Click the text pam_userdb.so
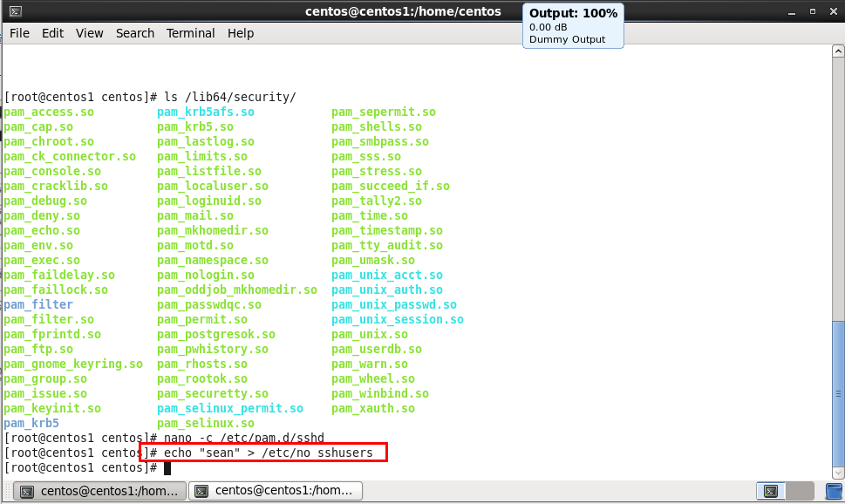Screen dimensions: 845x504 click(x=376, y=350)
